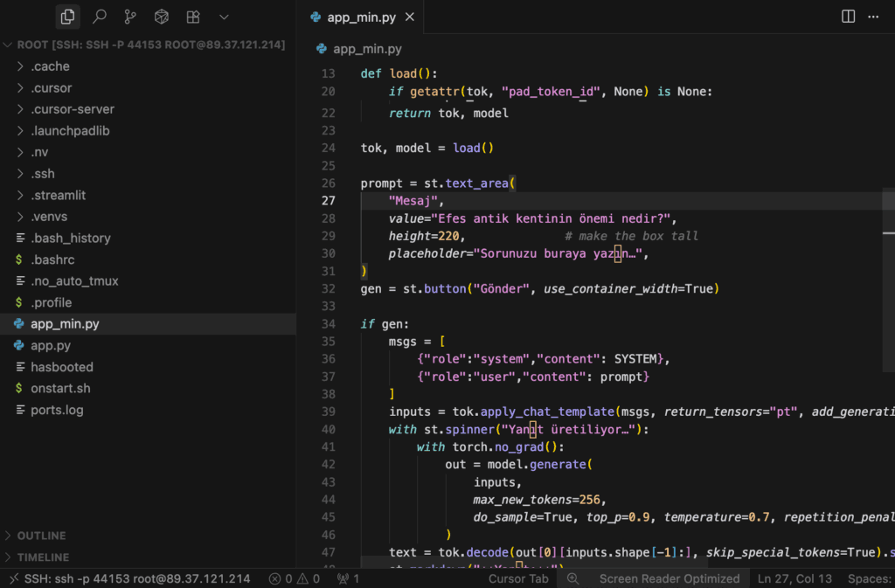Open the Search view icon

[100, 17]
